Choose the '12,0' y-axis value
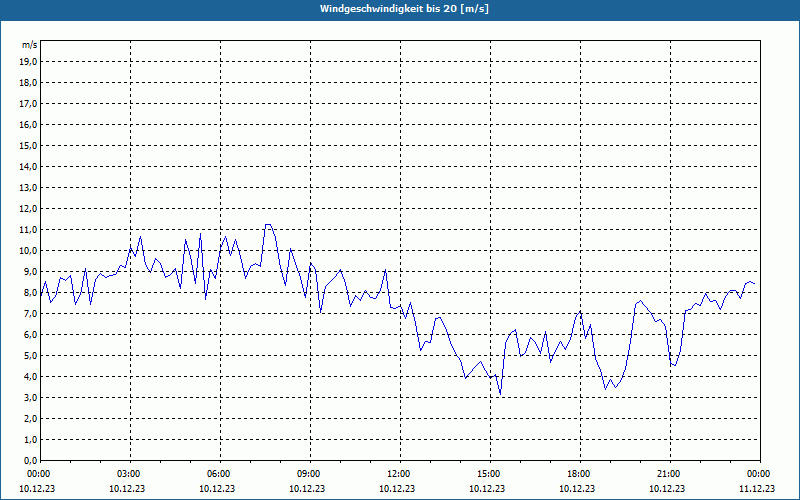Screen dimensions: 800x500 coord(28,209)
